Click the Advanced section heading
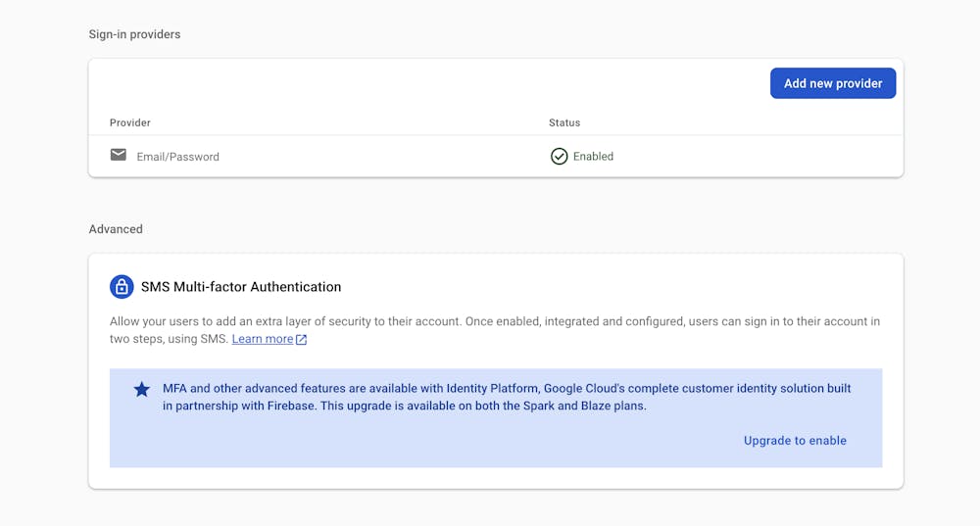Viewport: 980px width, 526px height. (116, 229)
